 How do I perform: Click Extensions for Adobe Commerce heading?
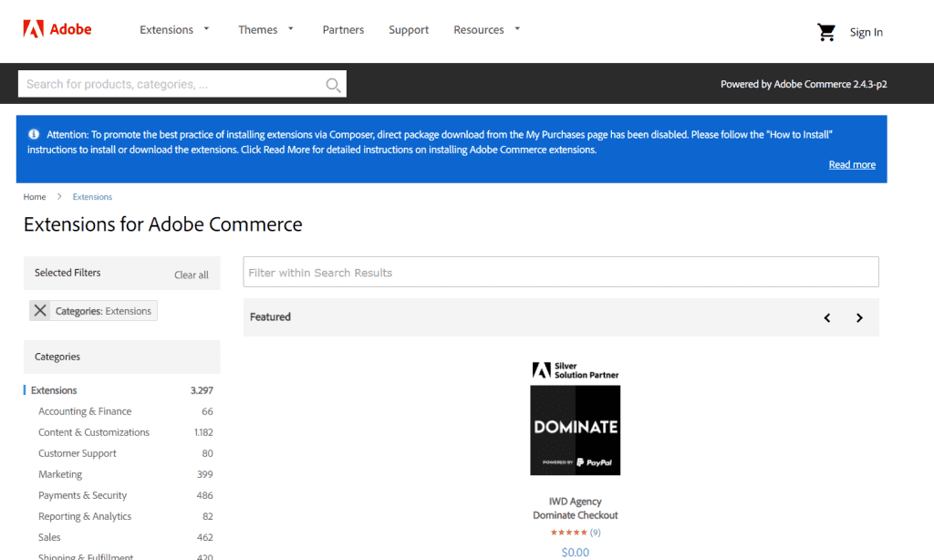pyautogui.click(x=163, y=224)
